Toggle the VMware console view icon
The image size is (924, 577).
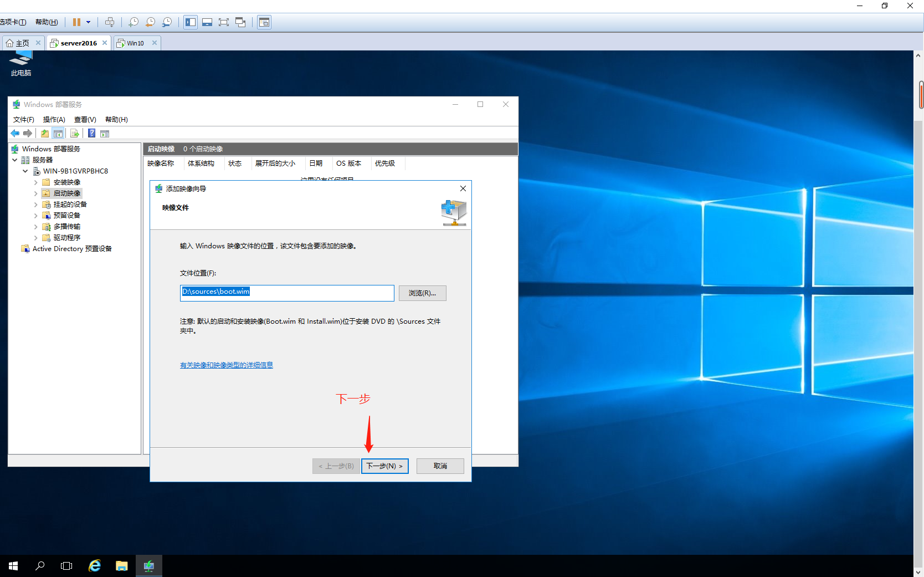tap(264, 22)
